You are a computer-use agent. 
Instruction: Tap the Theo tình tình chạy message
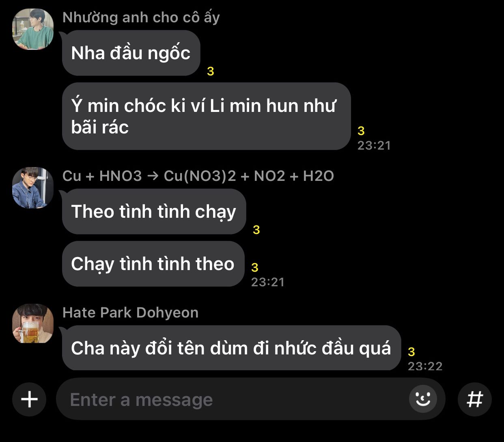154,211
